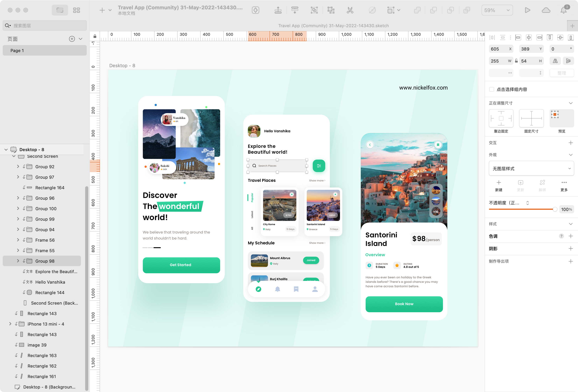Click the 整理 tidy button
This screenshot has width=578, height=392.
[x=562, y=73]
